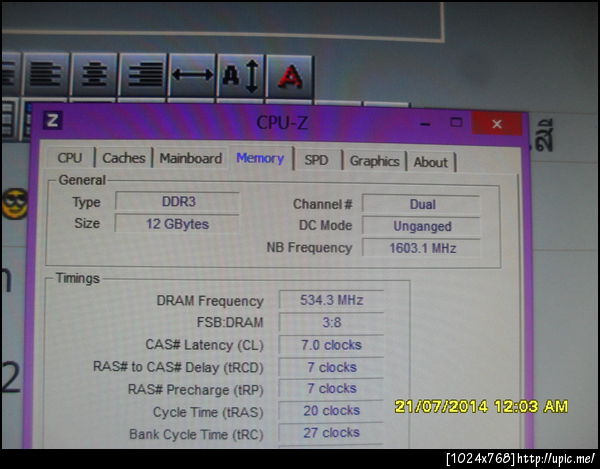Screen dimensions: 600x469
Task: Select the Memory tab
Action: point(260,158)
